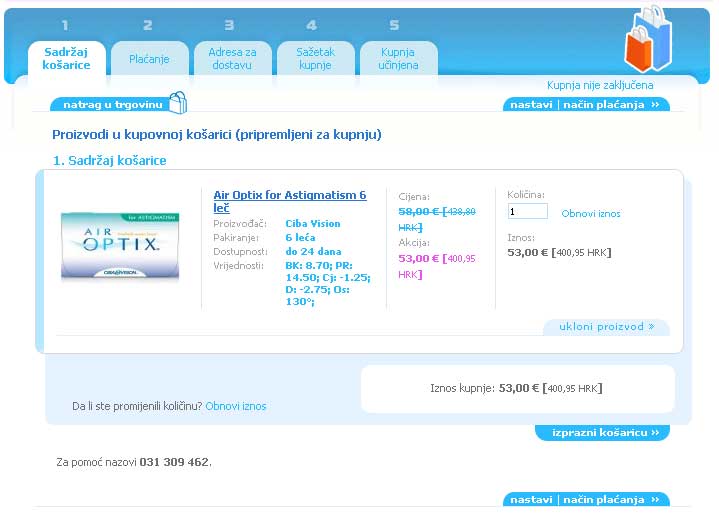Viewport: 719px width, 513px height.
Task: Click the '1. Sadržaj košarice' heading
Action: [110, 160]
